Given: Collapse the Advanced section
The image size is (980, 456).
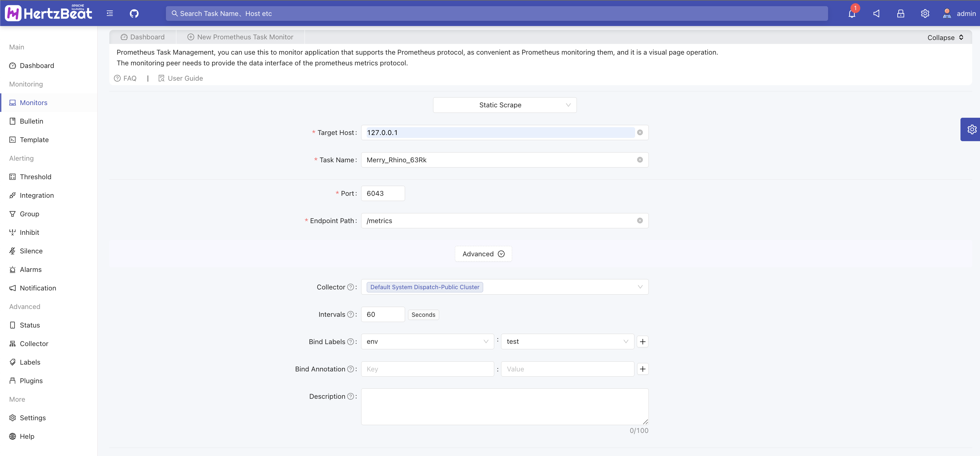Looking at the screenshot, I should 483,254.
